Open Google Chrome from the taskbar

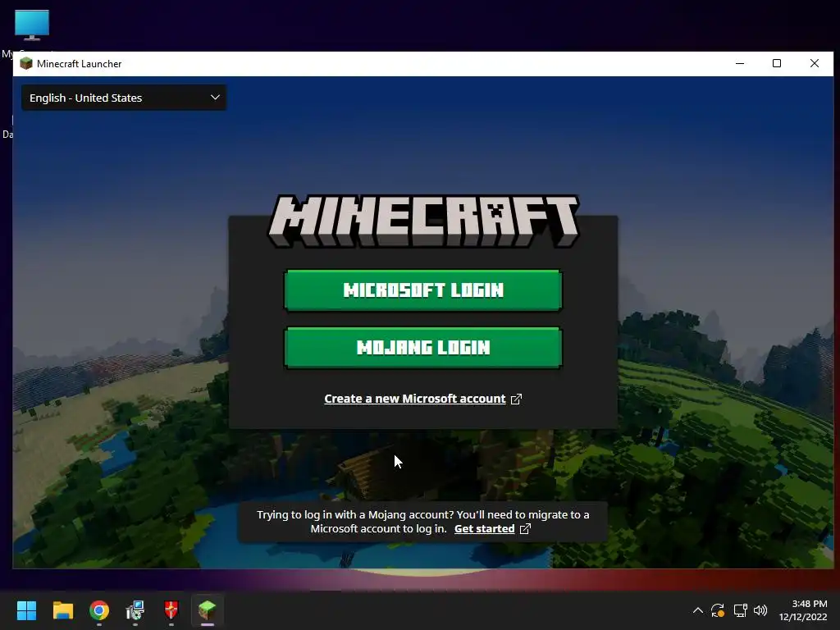(x=99, y=610)
